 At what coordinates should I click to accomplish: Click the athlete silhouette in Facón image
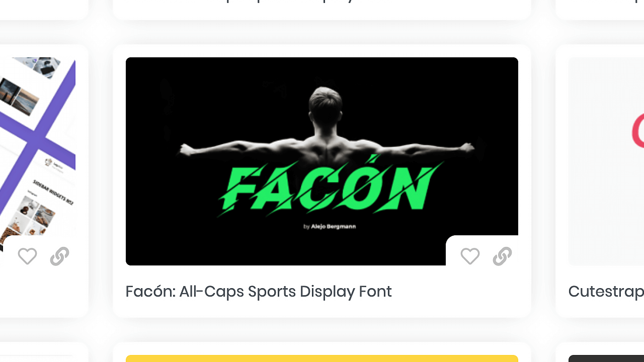pyautogui.click(x=327, y=131)
